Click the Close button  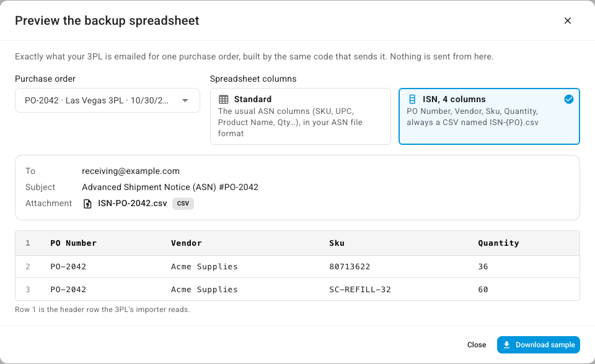(x=477, y=345)
